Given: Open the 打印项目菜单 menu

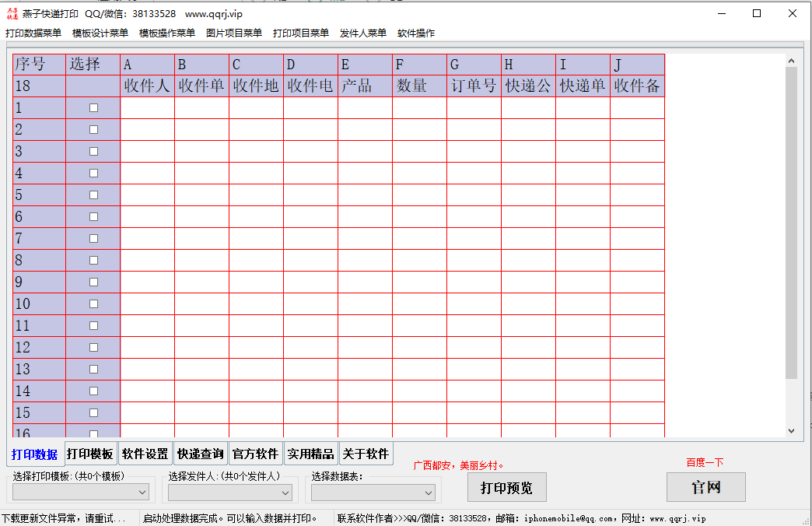Looking at the screenshot, I should tap(300, 33).
